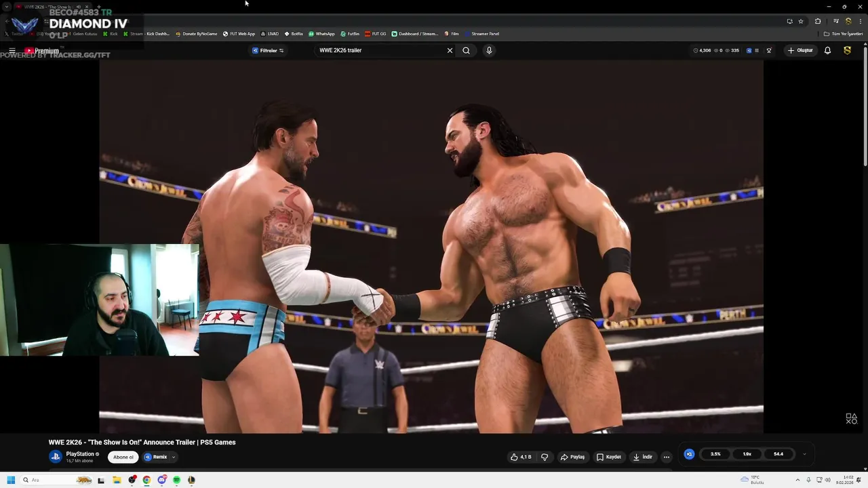The width and height of the screenshot is (868, 488).
Task: Open 'Tüm Yer İşaretleri' bookmarks folder
Action: tap(843, 34)
